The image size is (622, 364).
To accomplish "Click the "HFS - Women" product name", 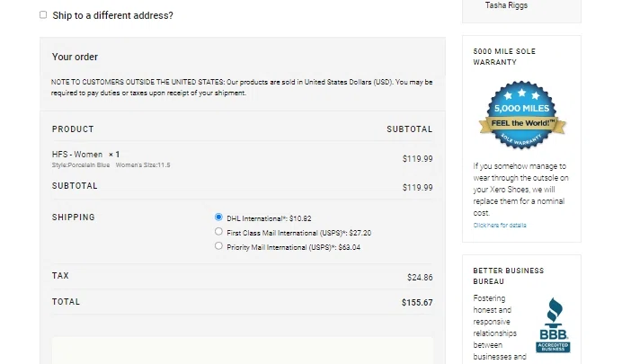I will pyautogui.click(x=77, y=155).
